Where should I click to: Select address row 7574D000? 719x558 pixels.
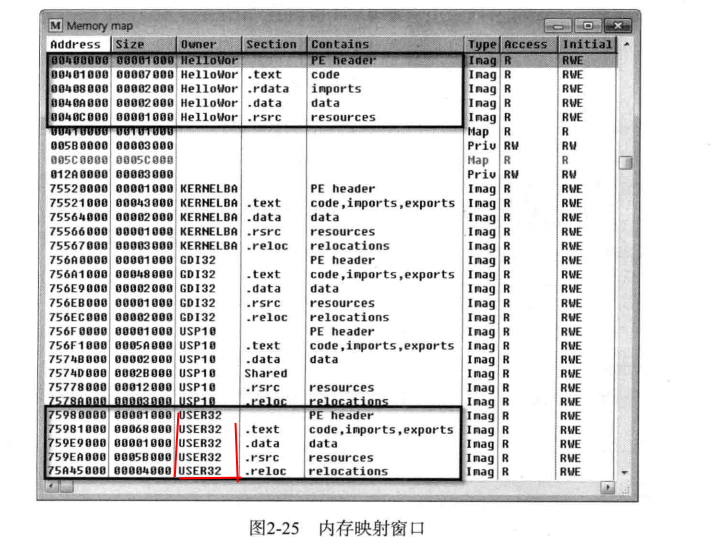(x=331, y=373)
